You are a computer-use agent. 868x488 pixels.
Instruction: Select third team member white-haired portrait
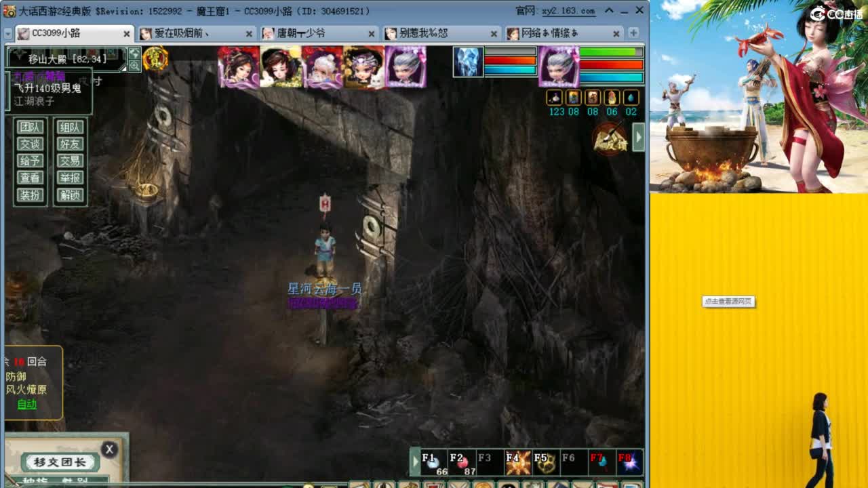pyautogui.click(x=323, y=66)
